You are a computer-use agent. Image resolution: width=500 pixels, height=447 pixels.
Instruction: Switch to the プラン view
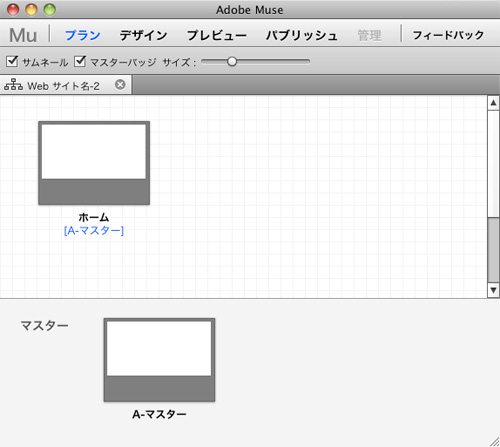83,35
